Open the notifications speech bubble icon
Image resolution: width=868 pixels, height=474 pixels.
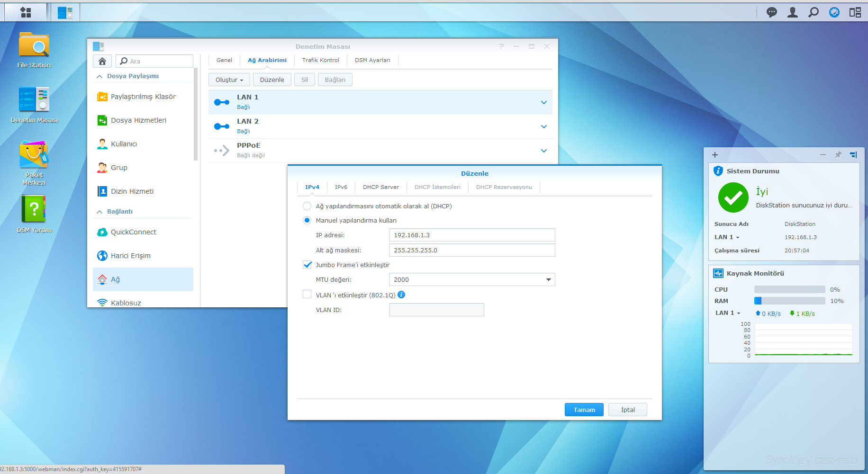772,12
